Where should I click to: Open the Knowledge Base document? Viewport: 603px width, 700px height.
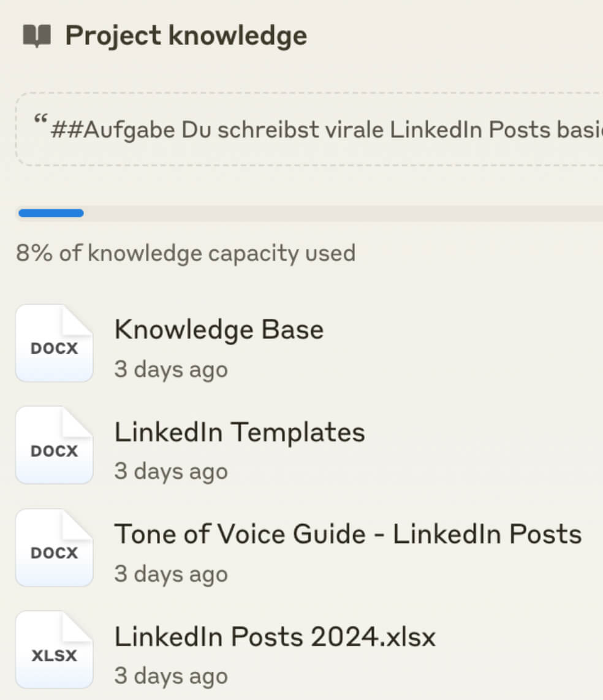coord(219,330)
